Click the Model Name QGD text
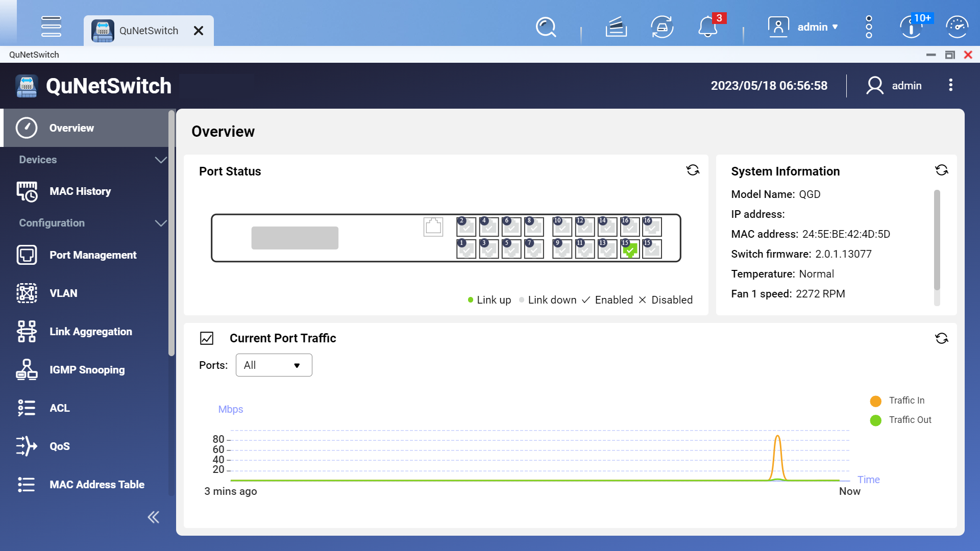 [775, 194]
